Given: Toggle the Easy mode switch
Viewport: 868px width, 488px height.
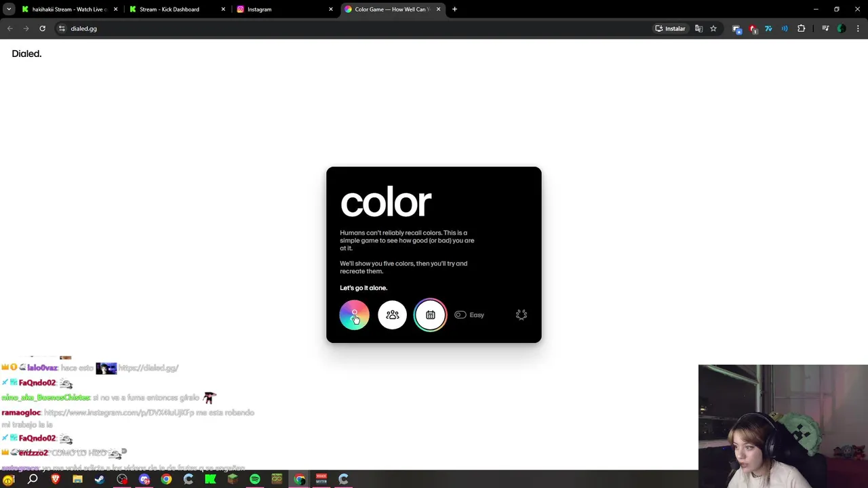Looking at the screenshot, I should pos(460,315).
